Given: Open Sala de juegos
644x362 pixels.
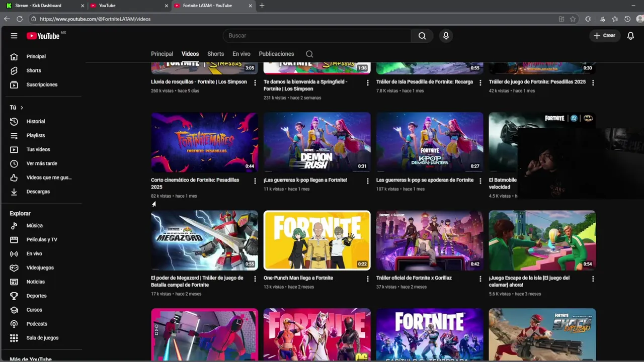Looking at the screenshot, I should [x=41, y=338].
